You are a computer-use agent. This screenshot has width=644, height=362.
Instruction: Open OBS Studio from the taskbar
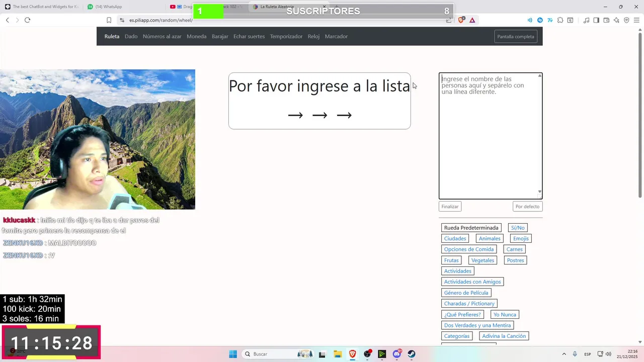pyautogui.click(x=368, y=354)
